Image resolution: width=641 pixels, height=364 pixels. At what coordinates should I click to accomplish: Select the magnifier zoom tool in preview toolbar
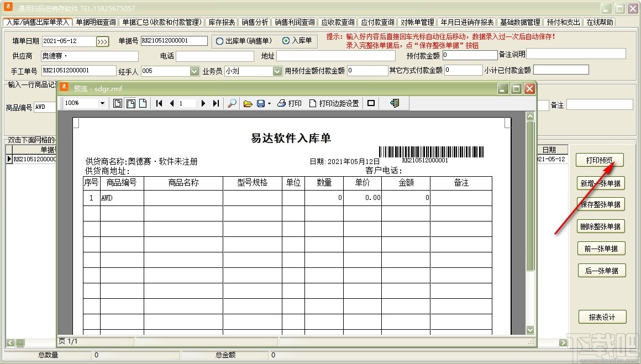pyautogui.click(x=232, y=103)
